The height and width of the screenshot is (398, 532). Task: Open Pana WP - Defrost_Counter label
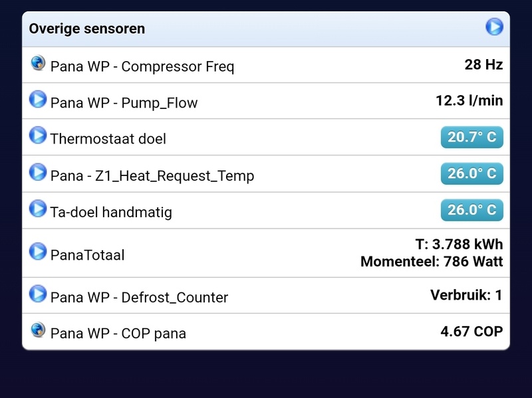pos(139,298)
